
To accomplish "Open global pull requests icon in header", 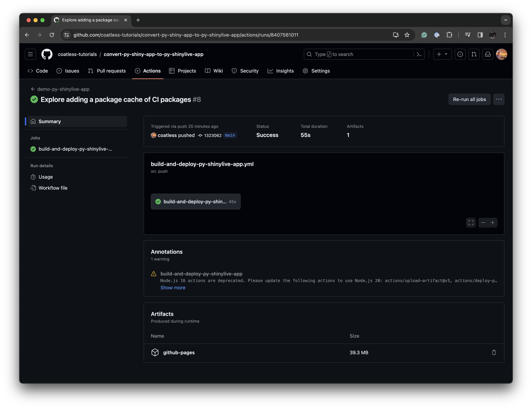I will pos(474,54).
